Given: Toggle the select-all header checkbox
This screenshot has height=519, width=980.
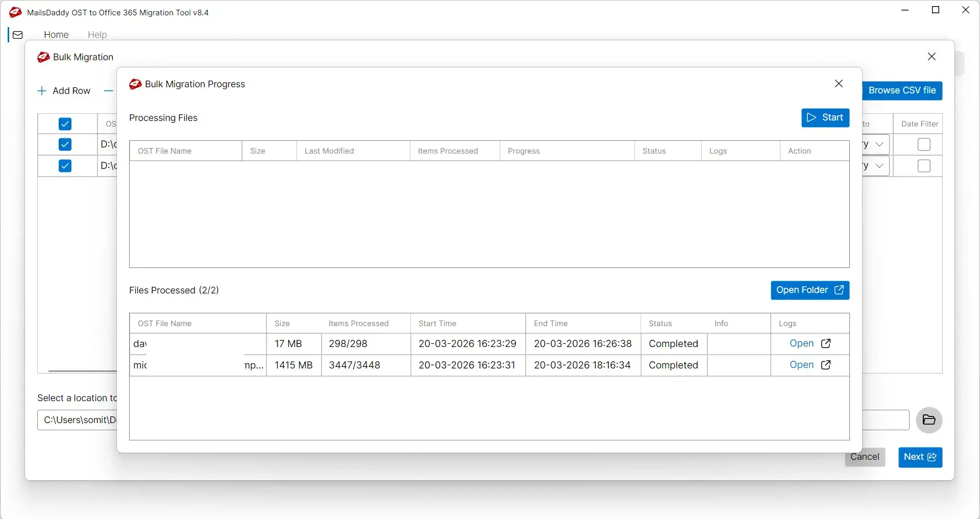Looking at the screenshot, I should (x=65, y=124).
